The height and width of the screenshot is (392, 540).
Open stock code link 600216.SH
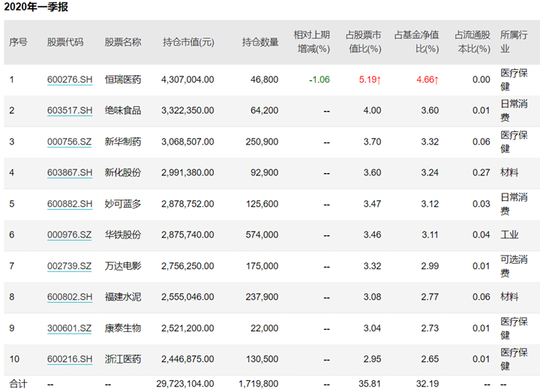(x=70, y=359)
